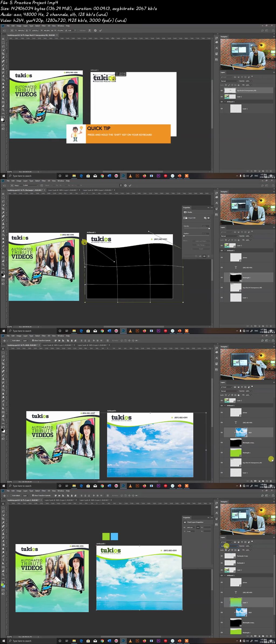Commit the transform checkmark in the 00:01:52 frame
Viewport: 276px width, 644px height.
101,30
